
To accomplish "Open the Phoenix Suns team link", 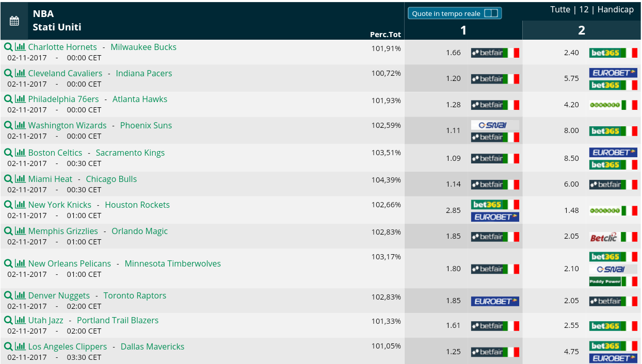I will click(x=146, y=125).
